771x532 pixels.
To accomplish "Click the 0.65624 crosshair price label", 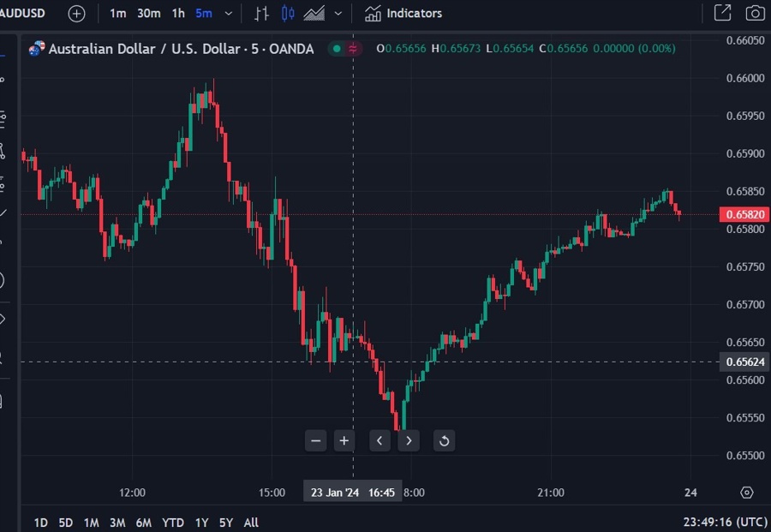I will point(745,362).
